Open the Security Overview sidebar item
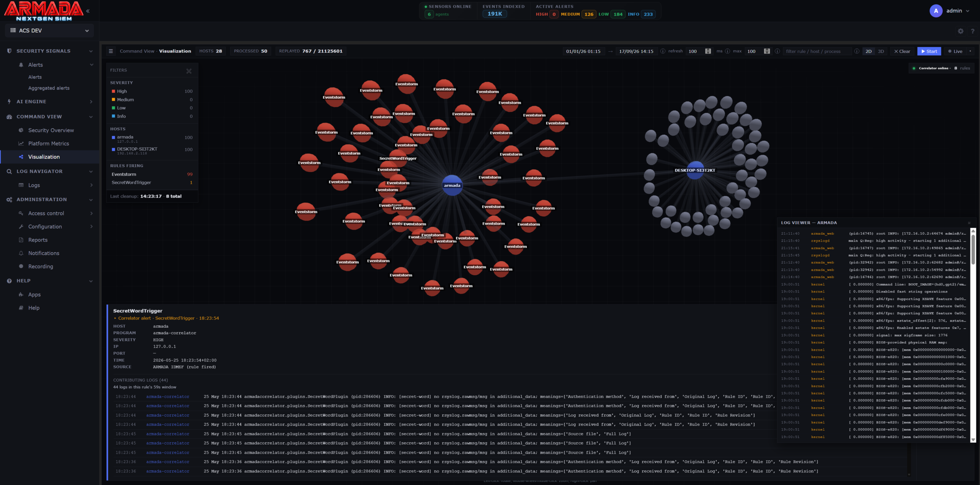980x485 pixels. tap(51, 130)
